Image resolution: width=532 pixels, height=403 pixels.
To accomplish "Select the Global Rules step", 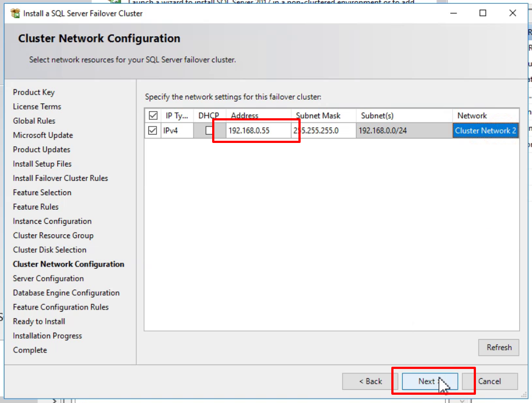I will click(x=34, y=121).
